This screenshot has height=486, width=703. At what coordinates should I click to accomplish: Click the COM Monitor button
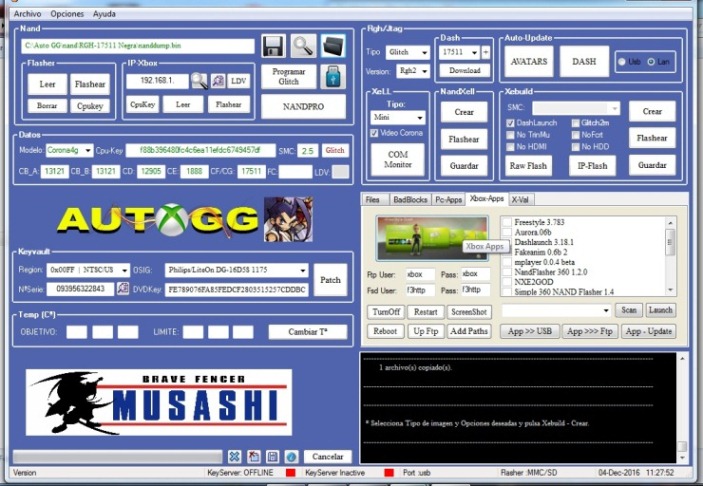click(398, 160)
